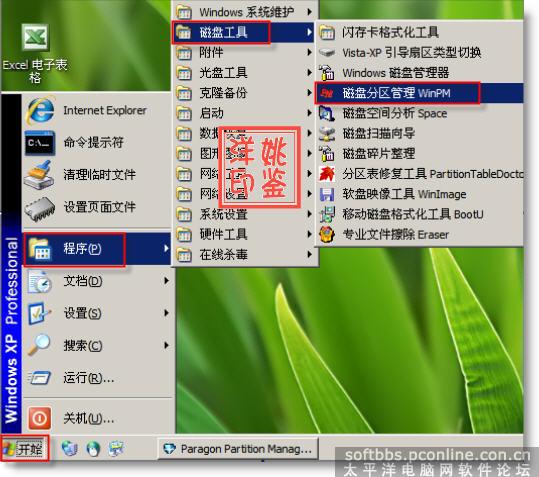
Task: Click the computer monitor quick launch icon
Action: (116, 448)
